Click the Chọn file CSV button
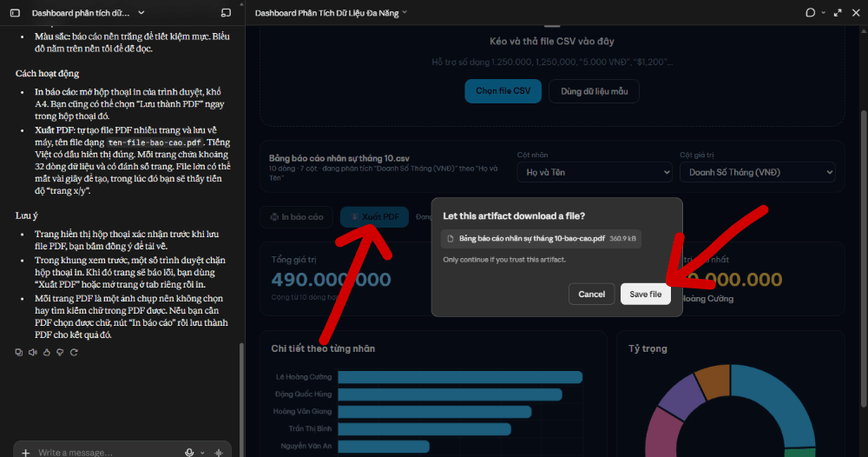 point(503,91)
